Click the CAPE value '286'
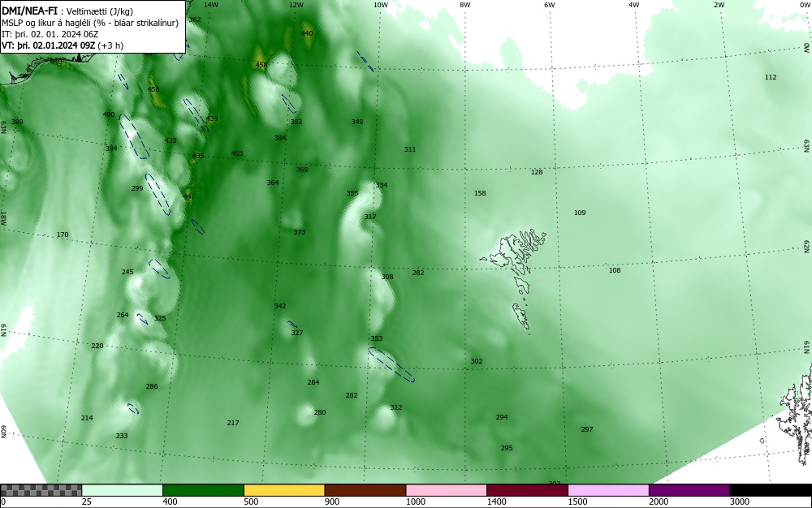812x508 pixels. [x=152, y=386]
